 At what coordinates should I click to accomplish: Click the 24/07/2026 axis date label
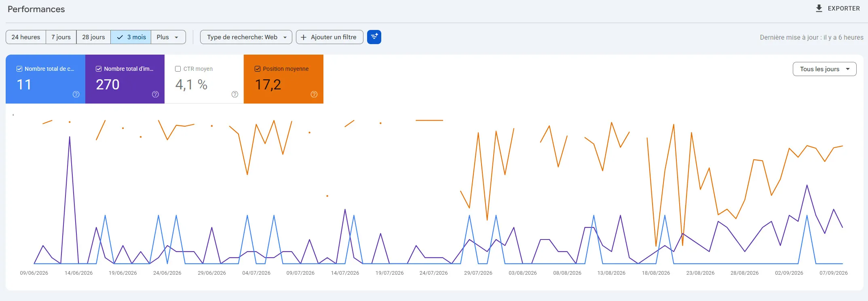pyautogui.click(x=434, y=273)
